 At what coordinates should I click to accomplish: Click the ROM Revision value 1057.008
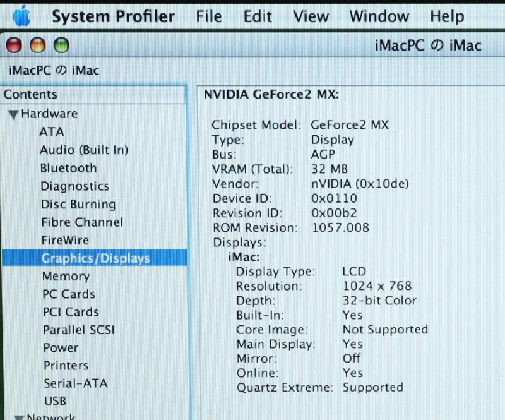340,227
